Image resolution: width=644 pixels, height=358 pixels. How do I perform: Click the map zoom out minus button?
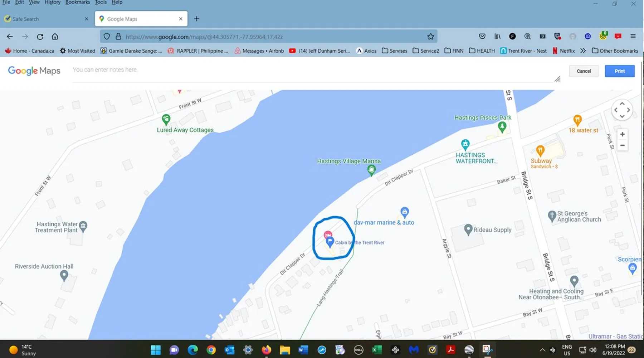pos(622,145)
